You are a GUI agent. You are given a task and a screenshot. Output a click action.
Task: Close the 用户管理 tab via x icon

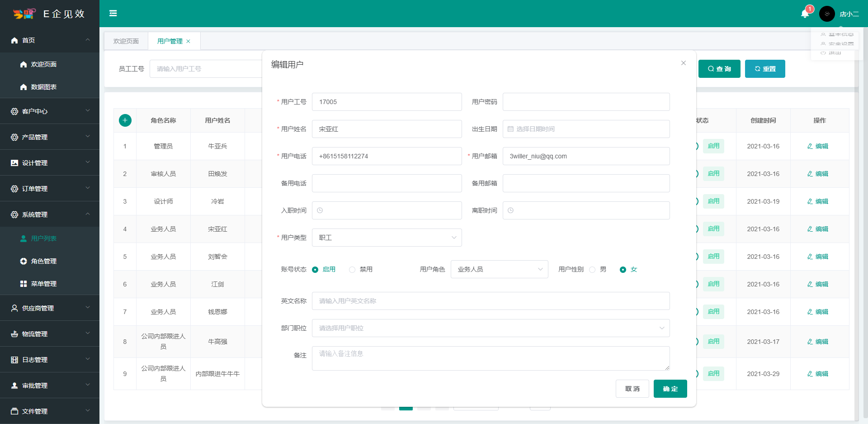(x=189, y=41)
